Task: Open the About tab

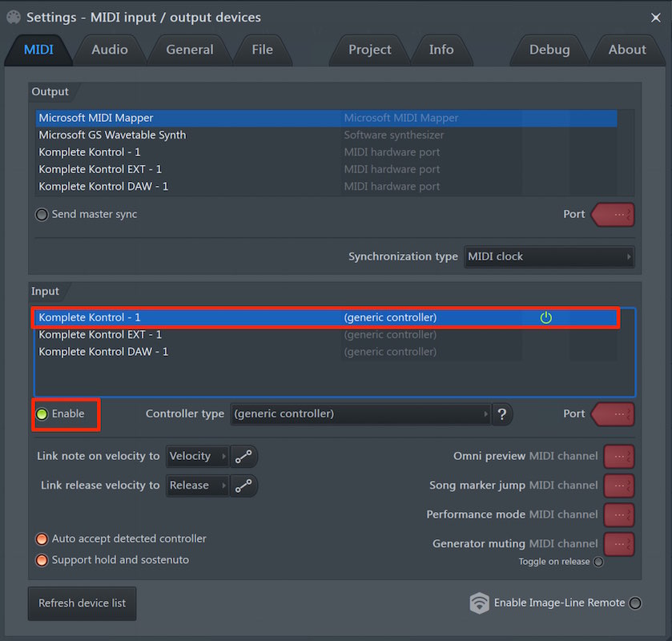Action: [627, 50]
